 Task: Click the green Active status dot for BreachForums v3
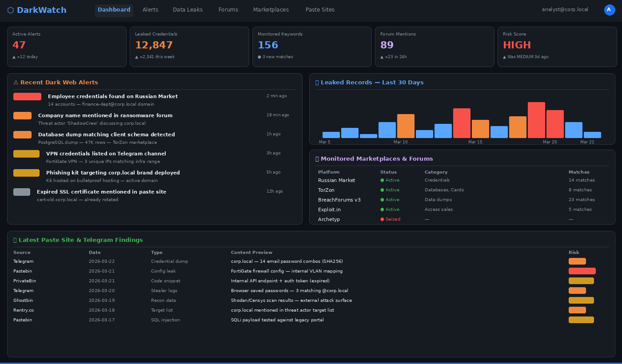[x=382, y=200]
